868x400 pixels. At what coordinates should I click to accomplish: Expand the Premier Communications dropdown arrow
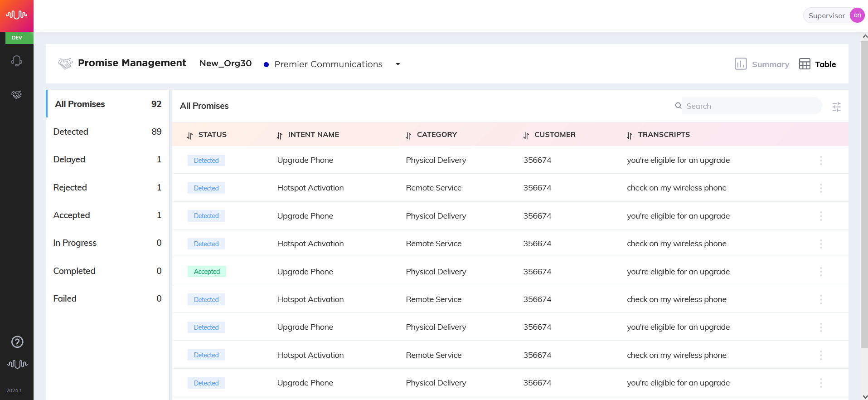pyautogui.click(x=398, y=64)
